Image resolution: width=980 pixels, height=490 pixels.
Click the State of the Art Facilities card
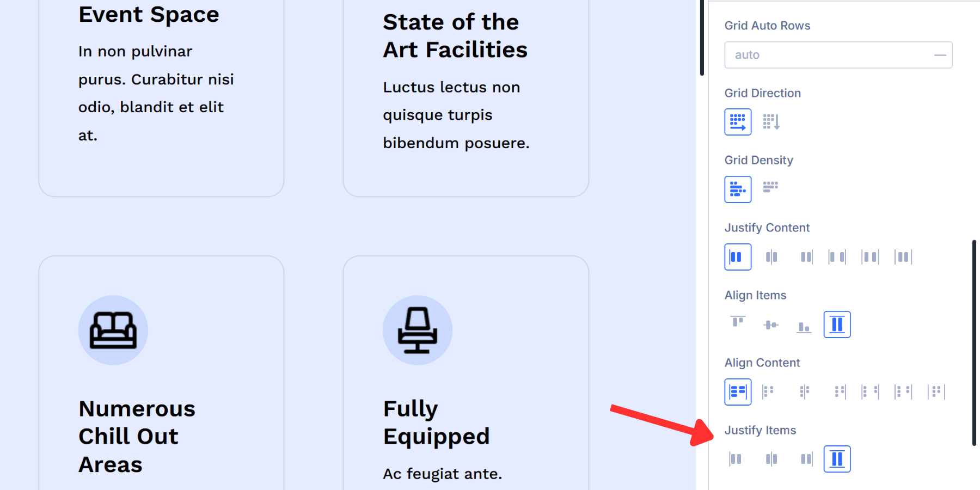coord(465,98)
